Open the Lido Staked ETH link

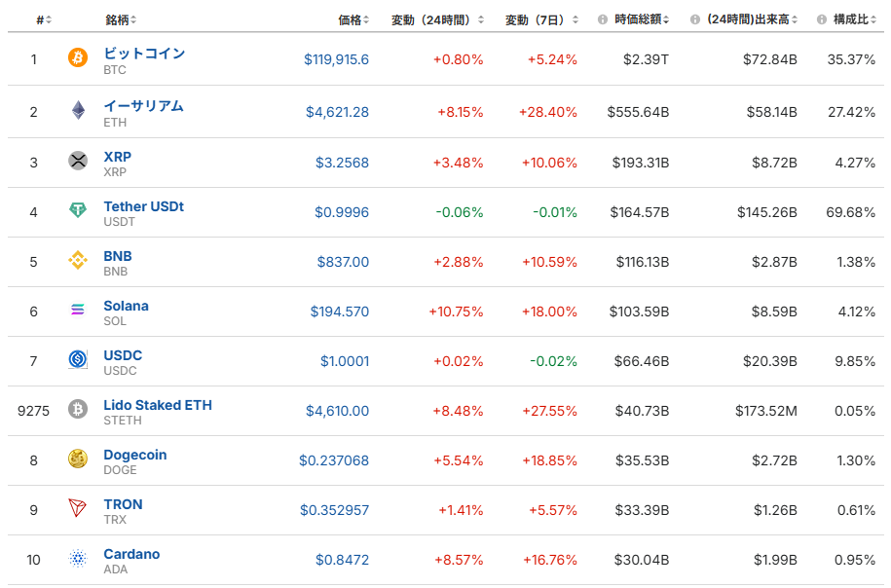tap(158, 405)
